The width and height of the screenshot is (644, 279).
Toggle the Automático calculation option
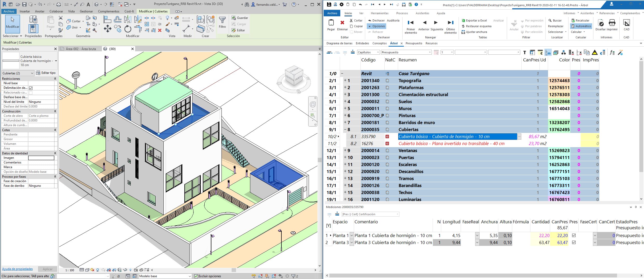click(x=581, y=26)
